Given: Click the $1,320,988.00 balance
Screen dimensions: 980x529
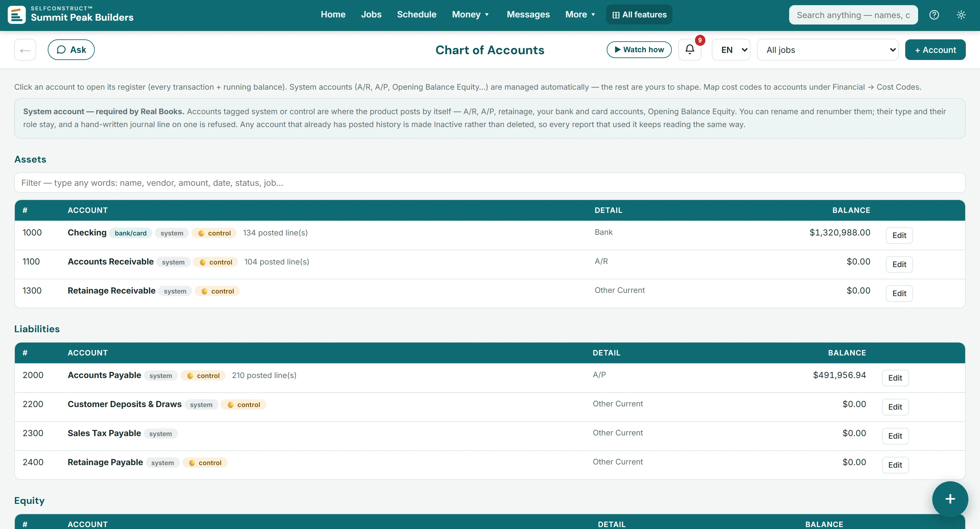Looking at the screenshot, I should 840,233.
